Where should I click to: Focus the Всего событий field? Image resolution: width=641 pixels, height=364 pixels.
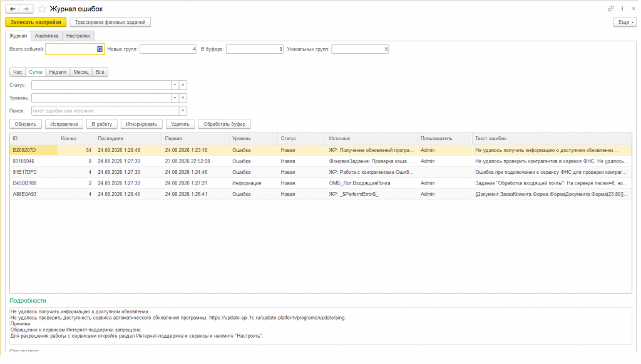(75, 49)
